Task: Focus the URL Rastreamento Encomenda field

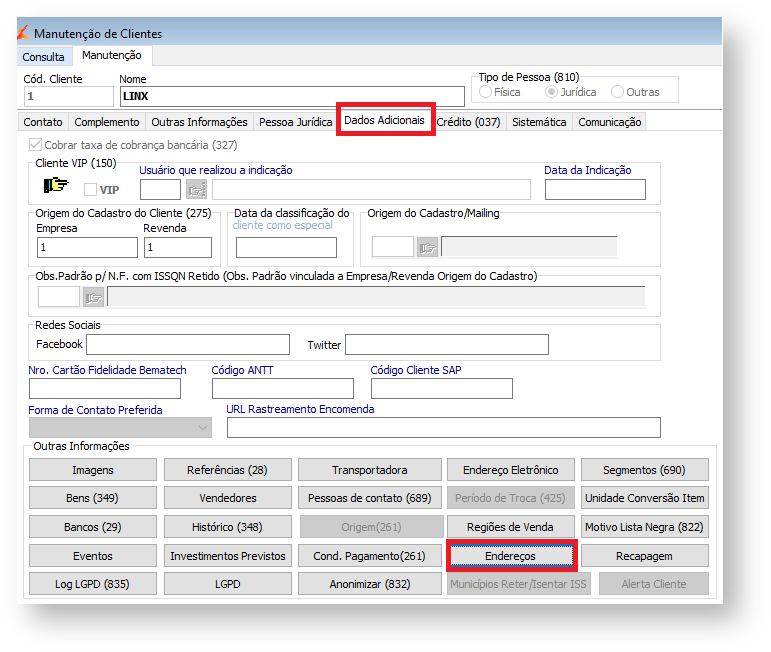Action: click(x=443, y=428)
